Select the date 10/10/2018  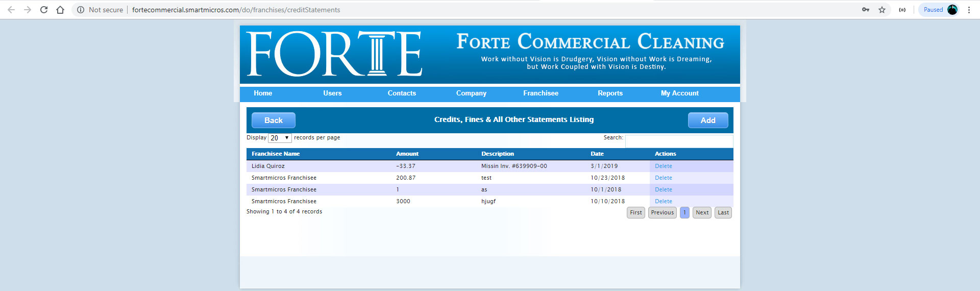coord(608,201)
